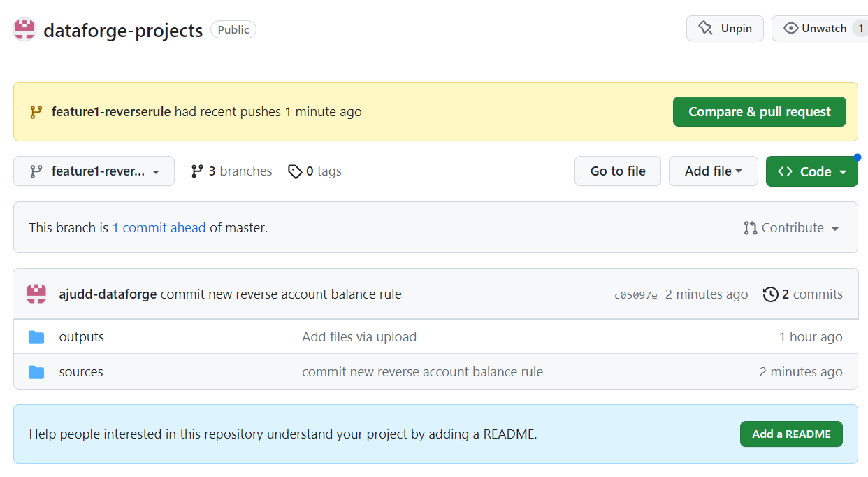Click the README help text in the blue banner
The width and height of the screenshot is (868, 477).
(283, 434)
